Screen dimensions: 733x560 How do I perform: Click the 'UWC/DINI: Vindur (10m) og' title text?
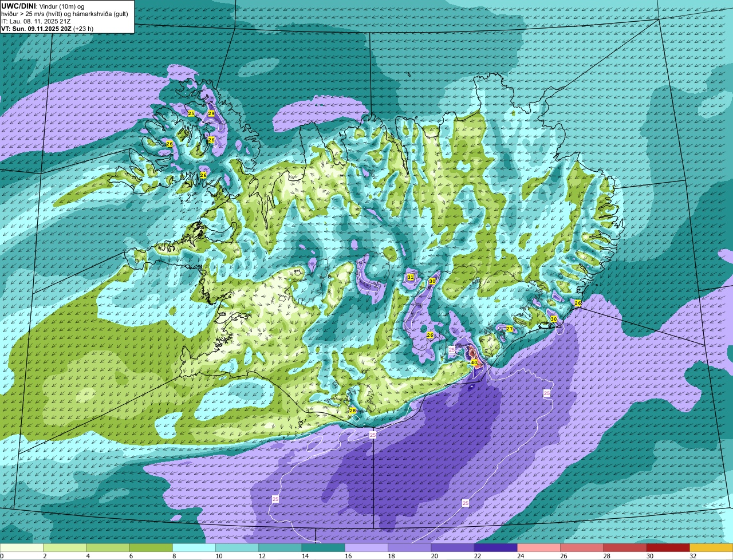coord(43,6)
